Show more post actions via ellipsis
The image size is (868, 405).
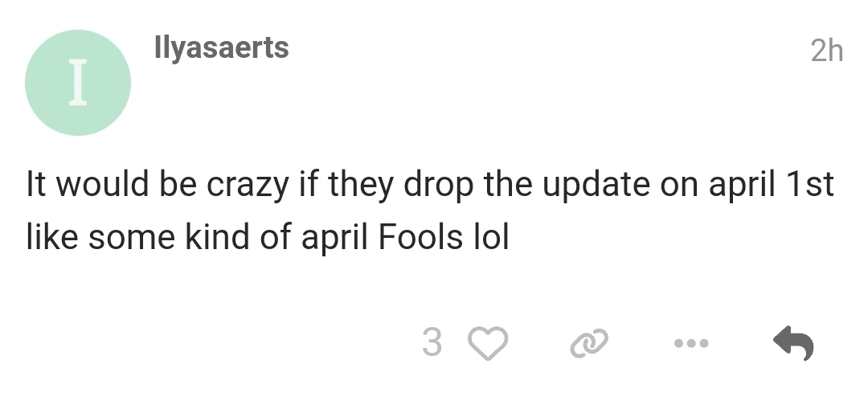pos(691,344)
